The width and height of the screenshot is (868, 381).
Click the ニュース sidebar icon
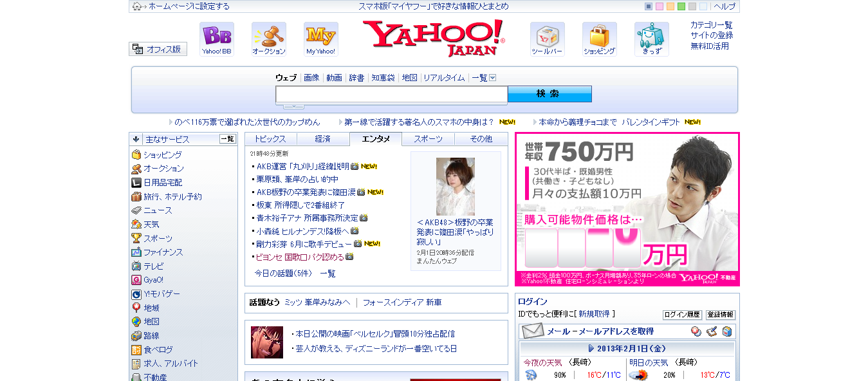point(136,210)
